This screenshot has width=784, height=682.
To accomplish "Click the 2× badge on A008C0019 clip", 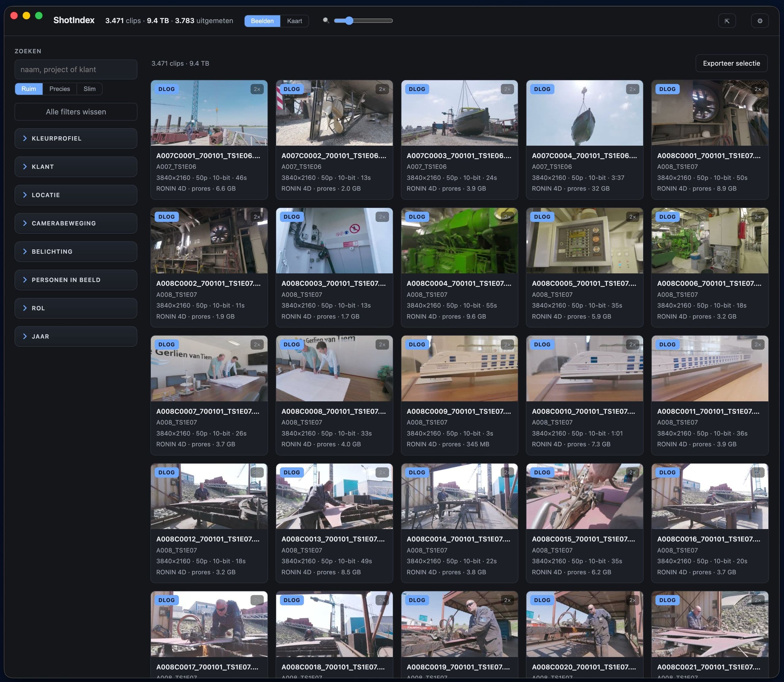I will point(507,600).
